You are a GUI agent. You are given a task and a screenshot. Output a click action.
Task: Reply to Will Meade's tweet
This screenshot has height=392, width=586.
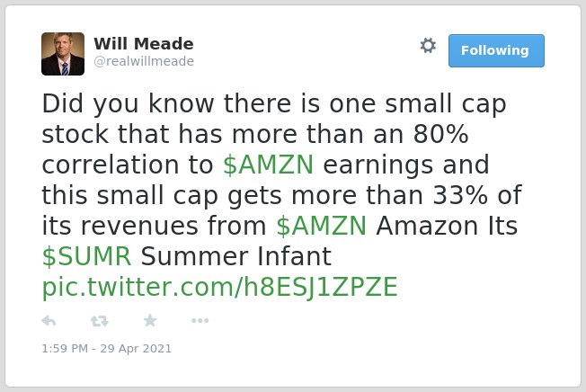[49, 321]
